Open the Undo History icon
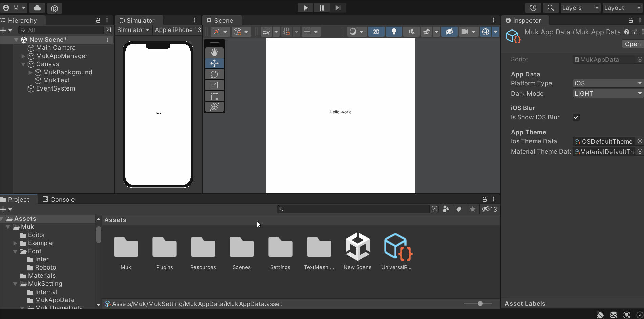644x319 pixels. point(533,8)
